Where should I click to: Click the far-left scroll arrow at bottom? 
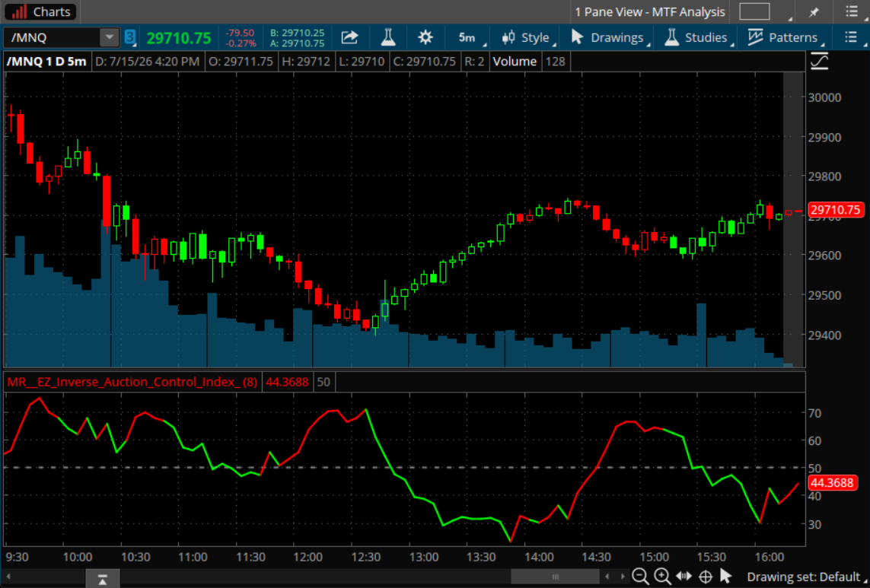coord(8,577)
